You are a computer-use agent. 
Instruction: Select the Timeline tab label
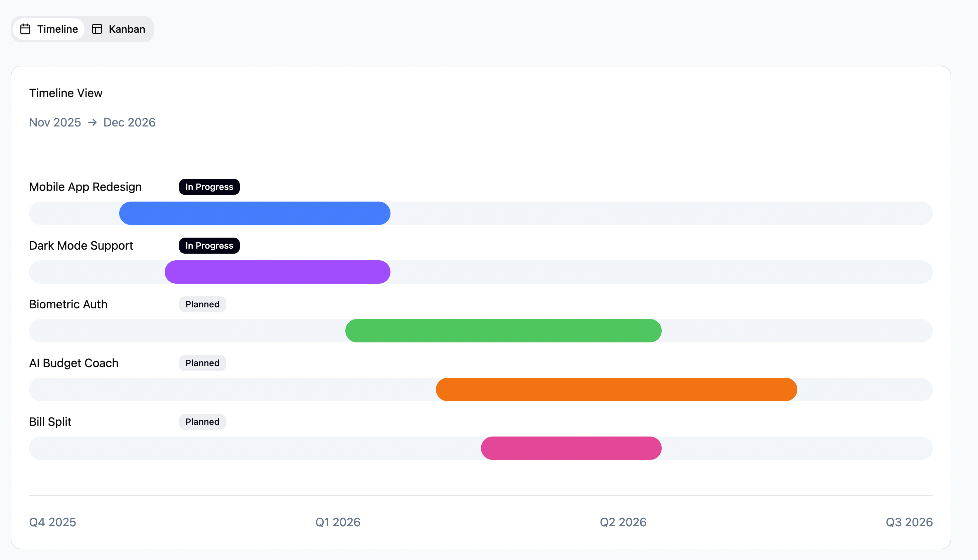point(57,29)
